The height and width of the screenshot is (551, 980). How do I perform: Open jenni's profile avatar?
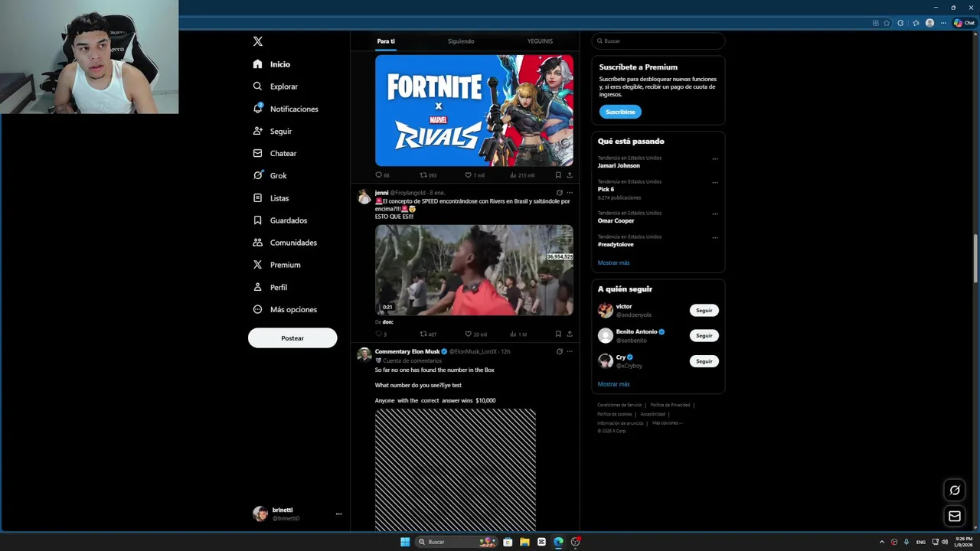[364, 196]
